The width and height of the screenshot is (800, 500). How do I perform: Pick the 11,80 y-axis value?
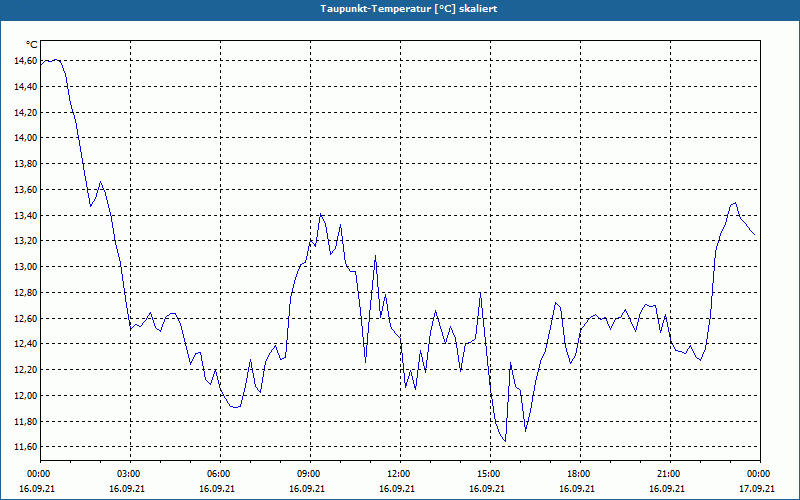pyautogui.click(x=26, y=421)
